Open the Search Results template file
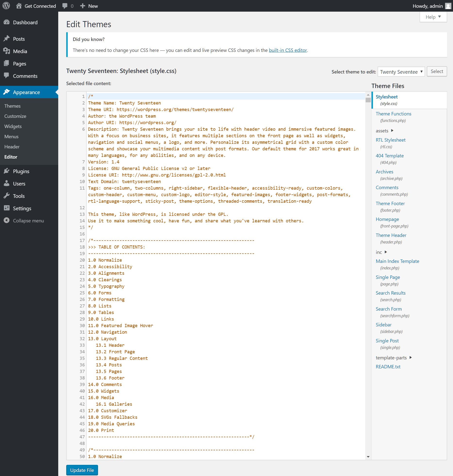453x476 pixels. click(x=391, y=293)
